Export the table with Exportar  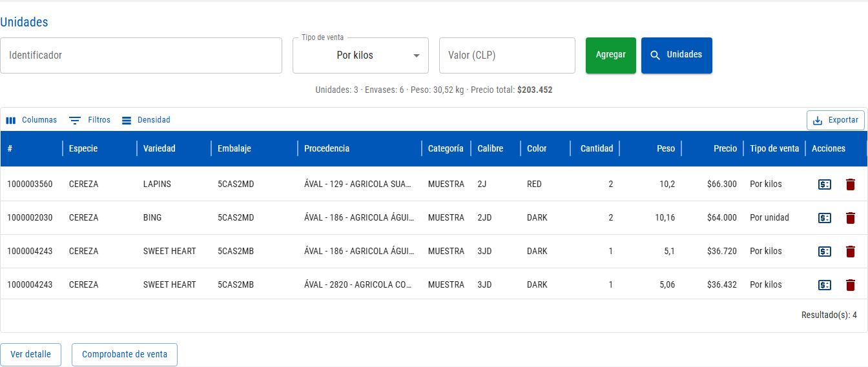(836, 120)
